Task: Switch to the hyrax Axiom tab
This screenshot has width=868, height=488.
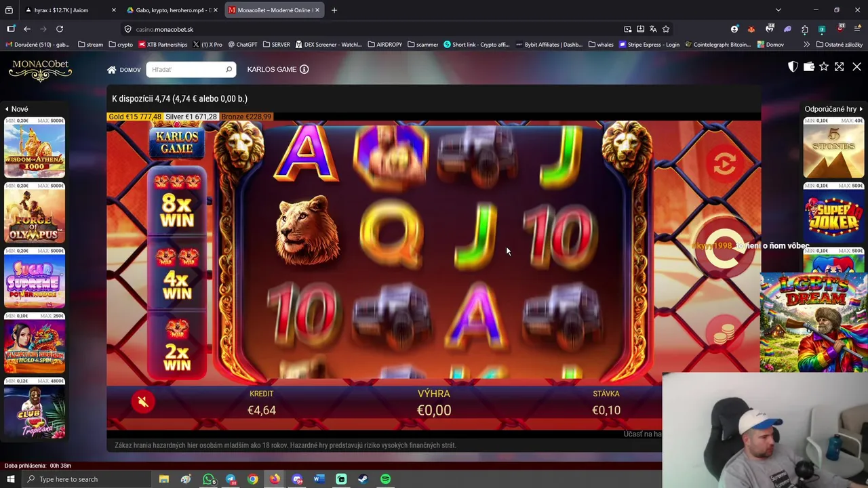Action: coord(68,10)
